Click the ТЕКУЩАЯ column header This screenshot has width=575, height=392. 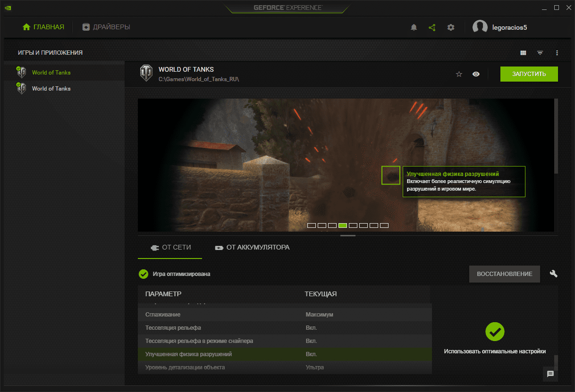pos(321,294)
